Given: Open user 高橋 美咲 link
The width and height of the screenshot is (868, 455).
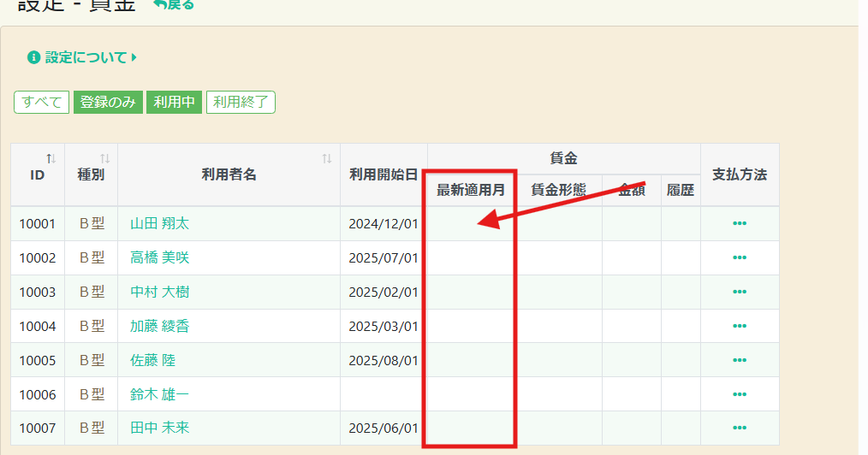Looking at the screenshot, I should pos(159,257).
